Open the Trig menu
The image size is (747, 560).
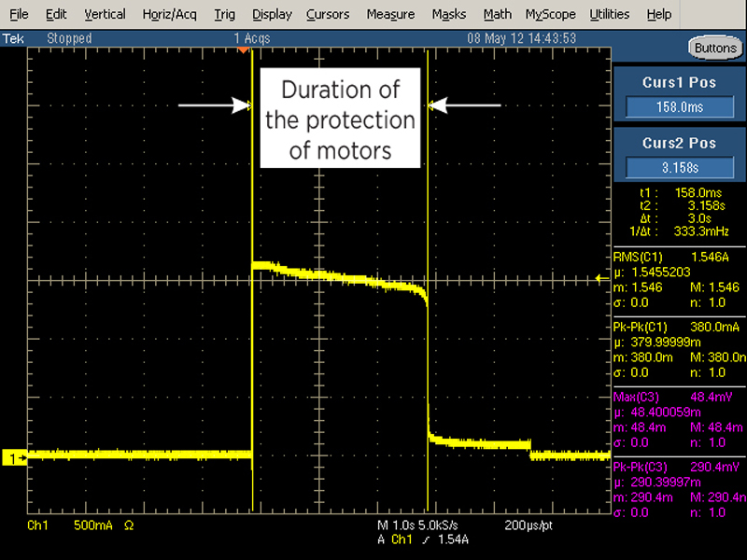(224, 15)
